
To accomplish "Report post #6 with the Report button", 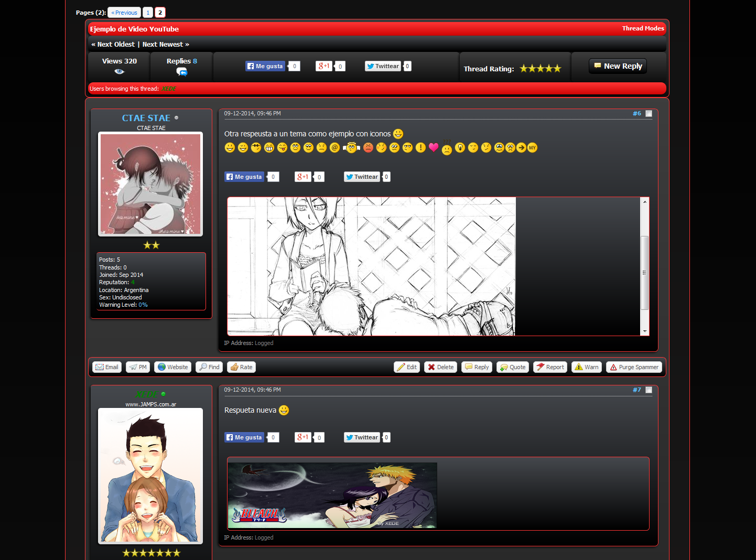I will pyautogui.click(x=550, y=367).
